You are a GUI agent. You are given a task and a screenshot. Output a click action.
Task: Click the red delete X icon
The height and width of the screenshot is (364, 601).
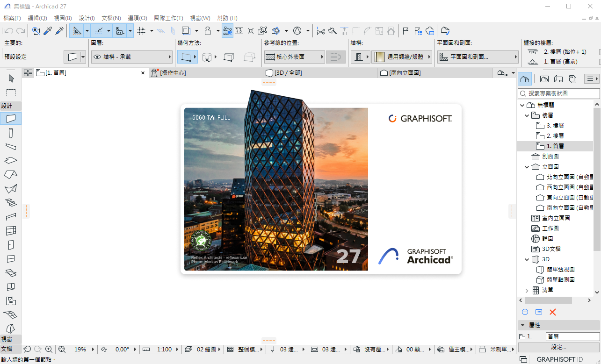click(552, 312)
